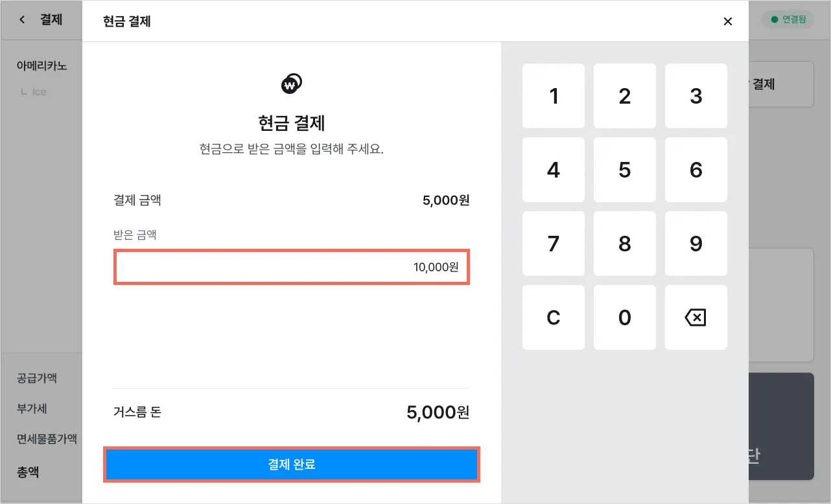Screen dimensions: 831x504
Task: Tap keypad digit 4
Action: (x=553, y=170)
